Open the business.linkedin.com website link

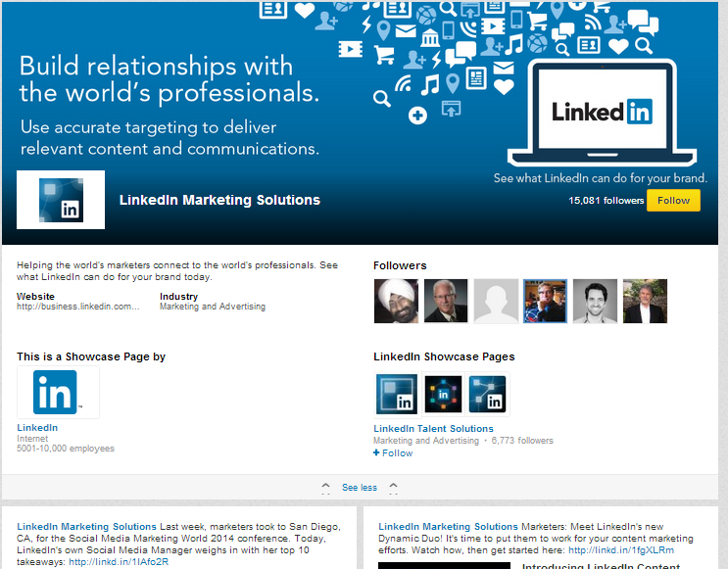coord(78,307)
